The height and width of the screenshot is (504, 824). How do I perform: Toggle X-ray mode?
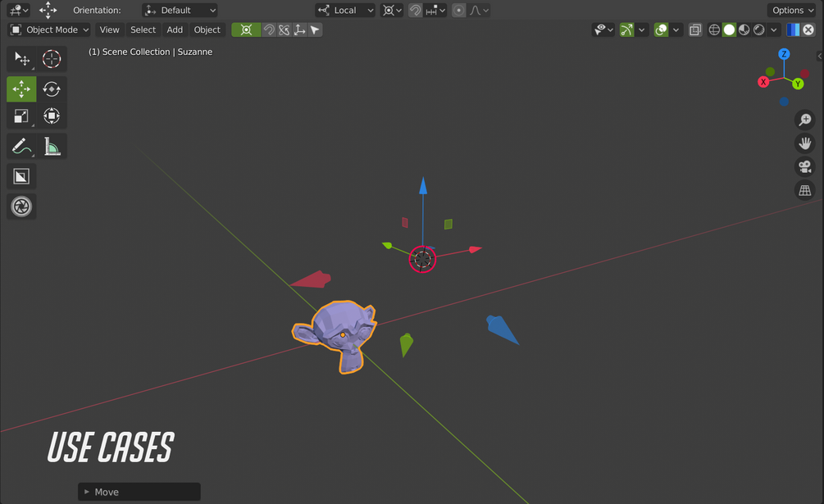695,30
